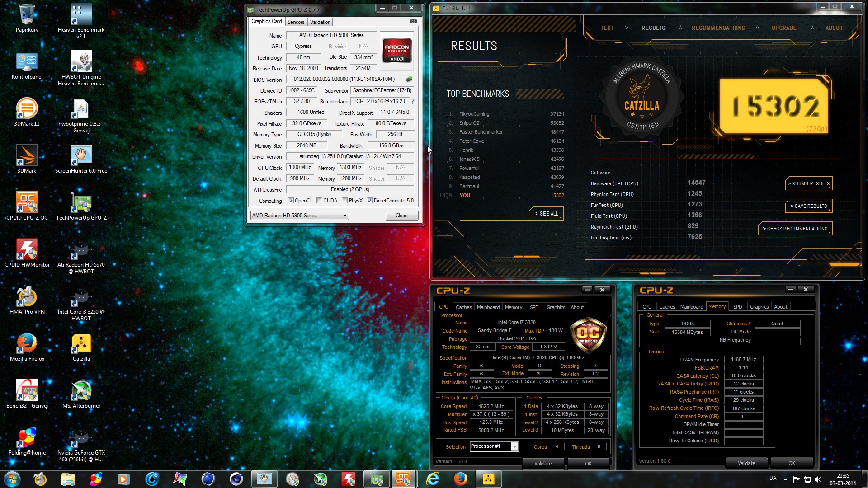Click Validate in the left CPU-Z window

(543, 464)
